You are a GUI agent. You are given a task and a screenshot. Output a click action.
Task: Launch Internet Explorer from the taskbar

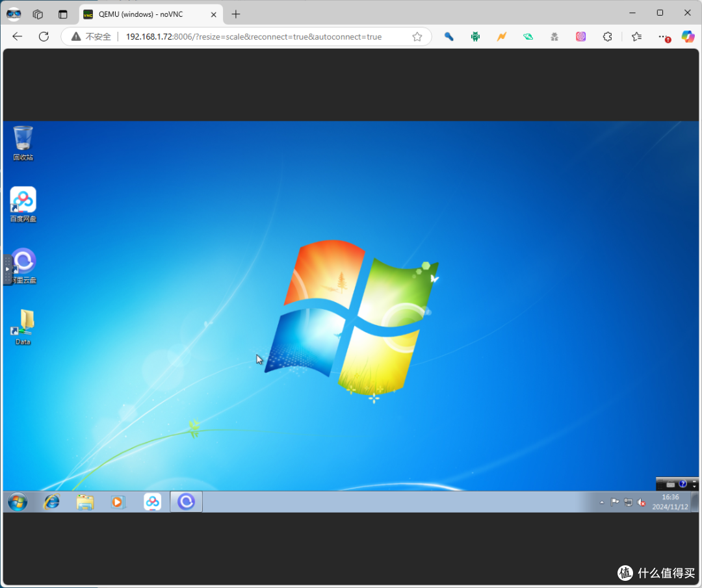[51, 502]
